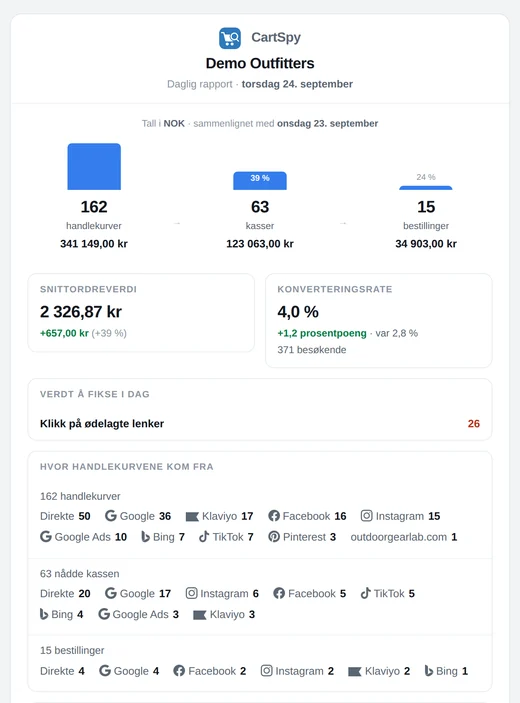Click the 162 handlekurver count
Screen dimensions: 520x703
pos(94,207)
